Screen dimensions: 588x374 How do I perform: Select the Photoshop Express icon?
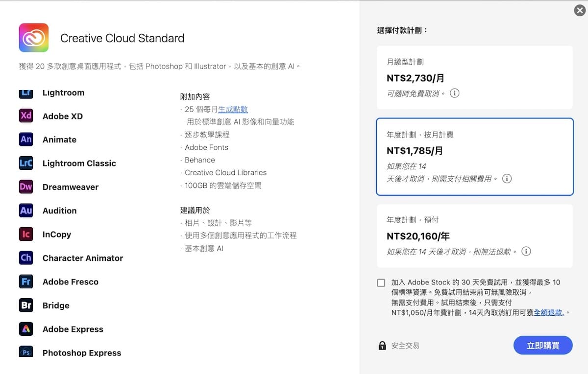coord(26,352)
